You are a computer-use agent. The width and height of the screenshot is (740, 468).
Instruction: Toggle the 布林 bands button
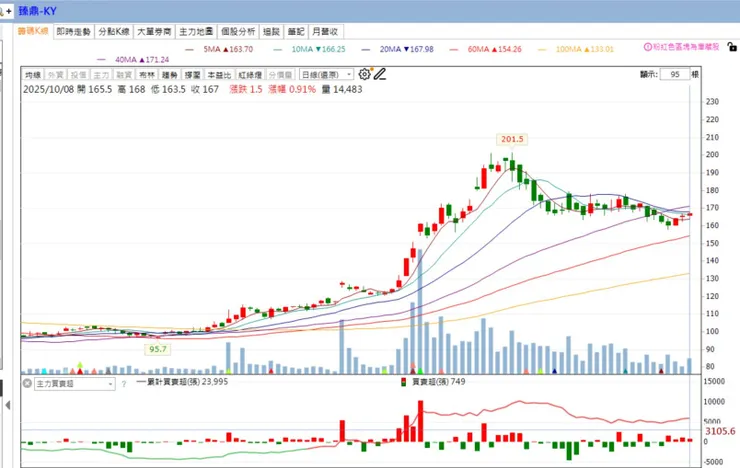click(147, 75)
